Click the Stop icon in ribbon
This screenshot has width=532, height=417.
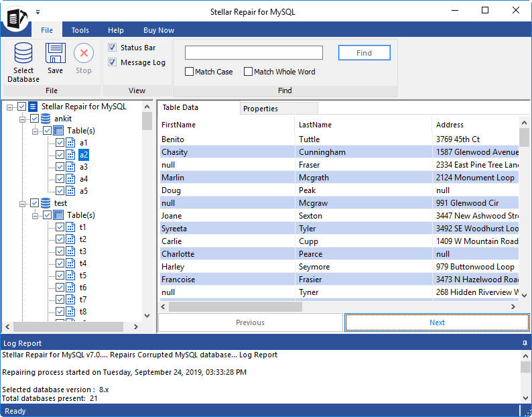click(x=84, y=54)
